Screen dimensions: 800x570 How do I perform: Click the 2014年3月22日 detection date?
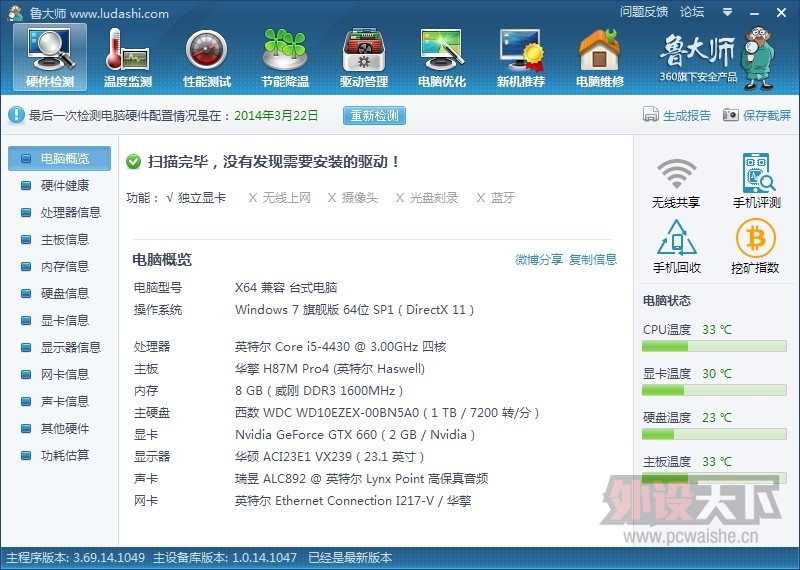276,115
